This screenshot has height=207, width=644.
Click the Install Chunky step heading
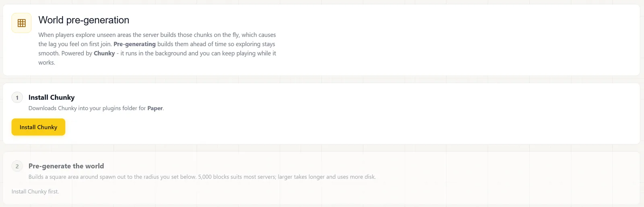(52, 97)
